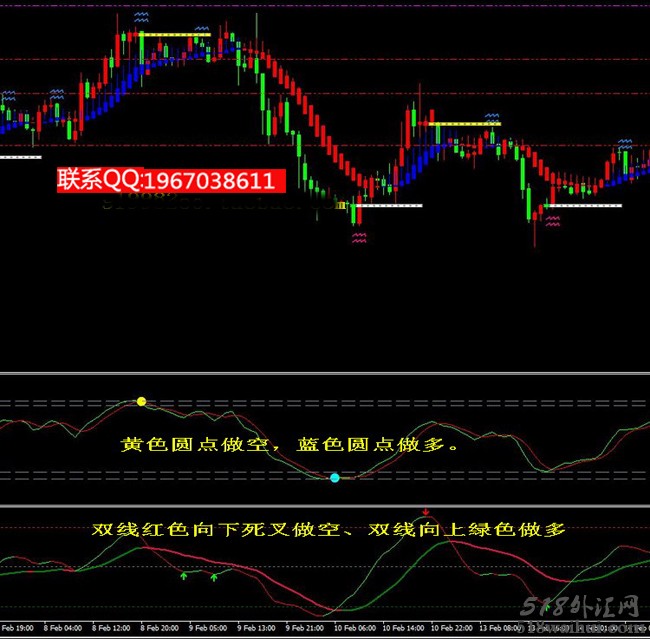
Task: Click the yellow text about yellow and blue dots
Action: (x=290, y=445)
